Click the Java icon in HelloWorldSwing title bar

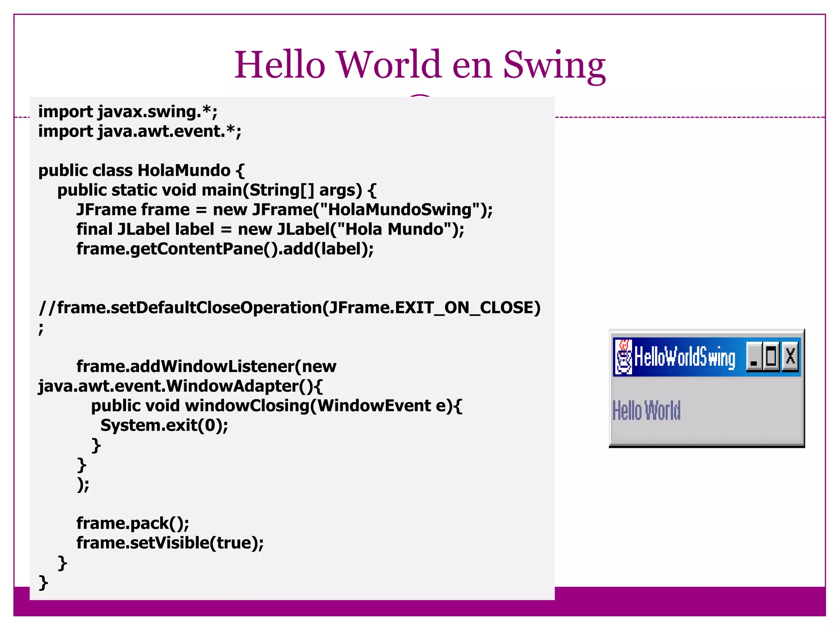623,356
